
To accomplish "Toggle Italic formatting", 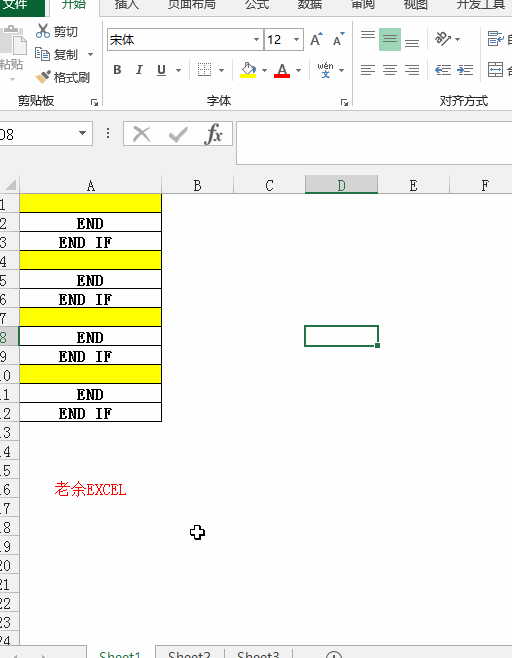I will [x=139, y=70].
